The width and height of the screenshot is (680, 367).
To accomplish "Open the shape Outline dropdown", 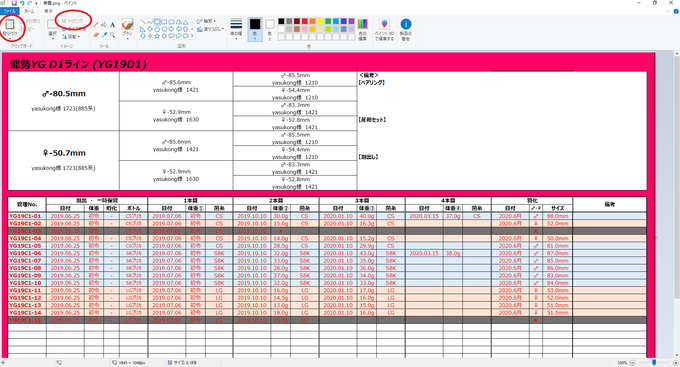I will (x=206, y=21).
